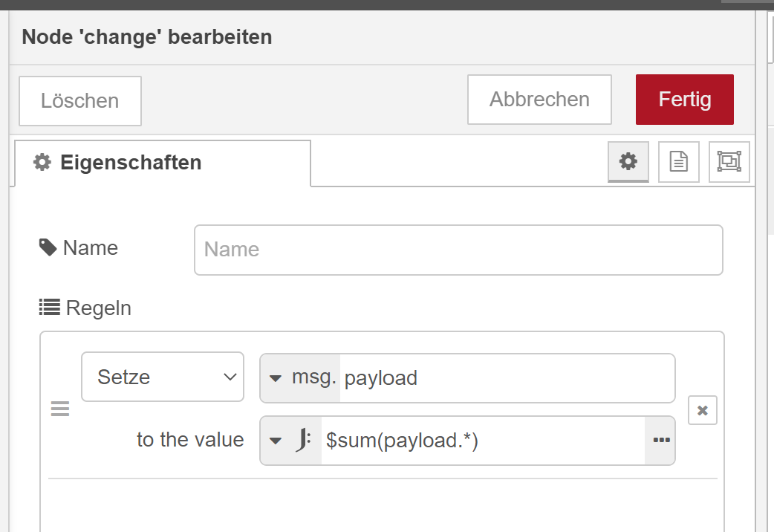Focus the Name input field

pyautogui.click(x=458, y=250)
